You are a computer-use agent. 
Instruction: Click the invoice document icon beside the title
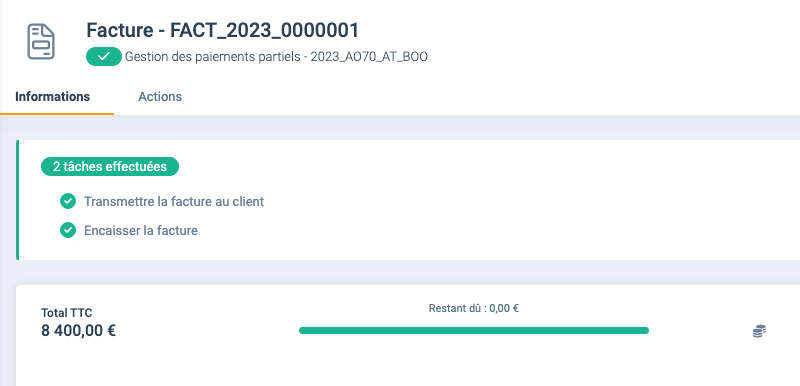(x=41, y=41)
